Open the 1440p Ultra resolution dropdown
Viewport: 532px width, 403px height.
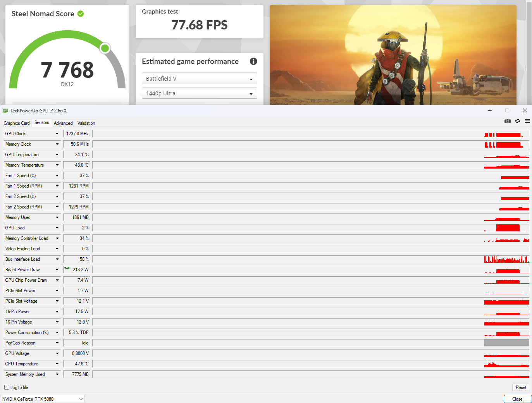pos(200,93)
